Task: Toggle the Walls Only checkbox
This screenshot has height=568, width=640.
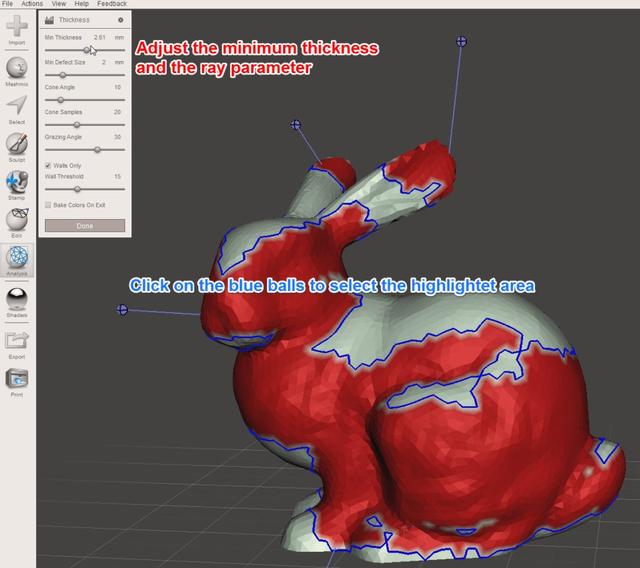Action: (48, 165)
